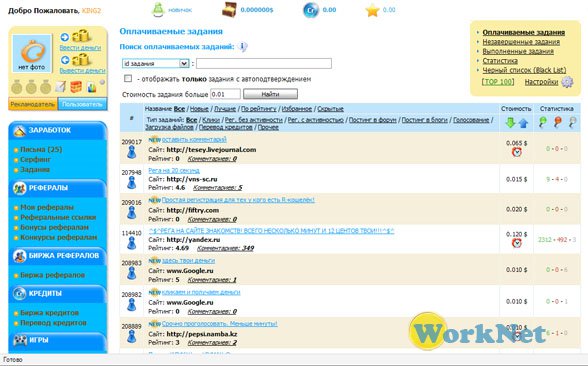Open Серфинг in sidebar

[35, 159]
